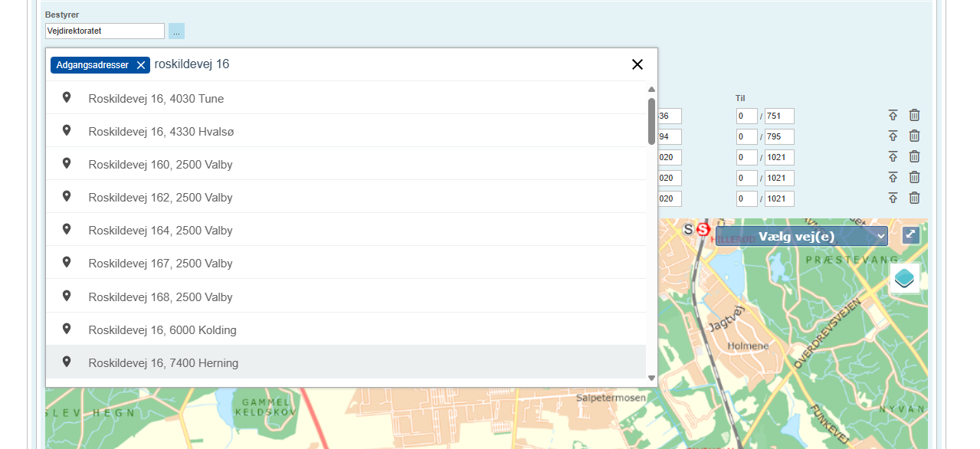Open the map layers selector
Viewport: 980px width, 449px height.
[x=904, y=278]
